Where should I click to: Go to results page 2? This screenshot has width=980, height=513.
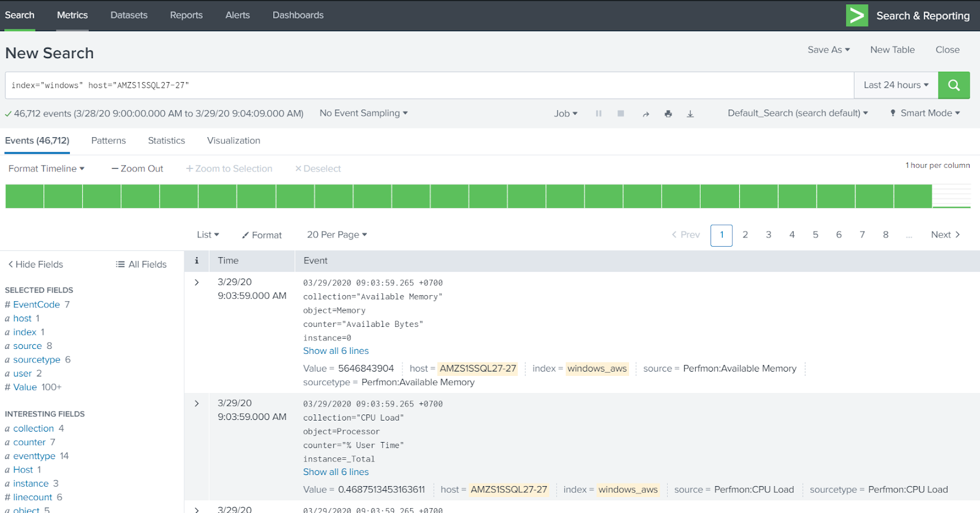coord(745,235)
